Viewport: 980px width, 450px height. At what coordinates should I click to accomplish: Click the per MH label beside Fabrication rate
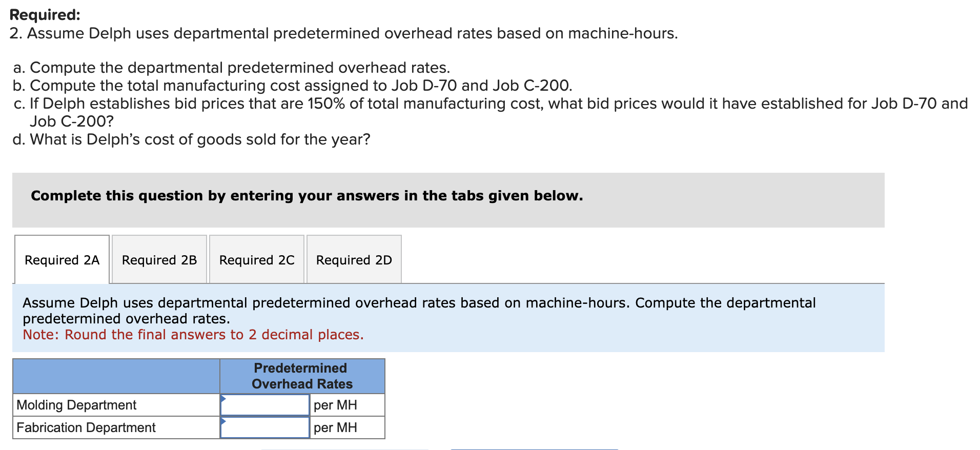click(x=335, y=427)
